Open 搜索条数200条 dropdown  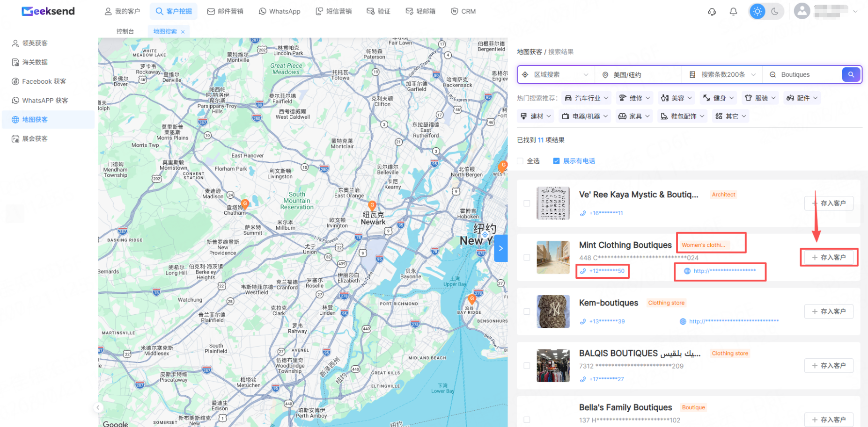722,75
